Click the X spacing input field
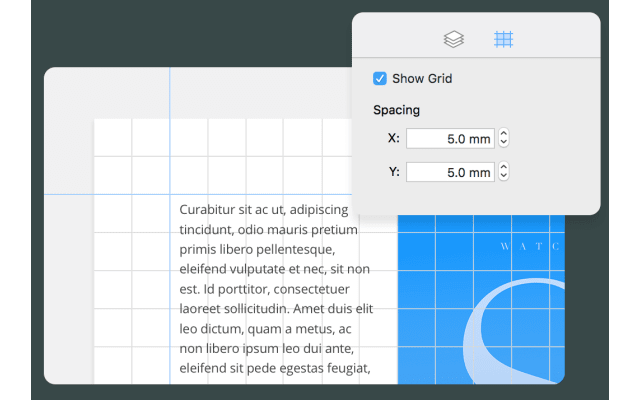 (x=450, y=138)
